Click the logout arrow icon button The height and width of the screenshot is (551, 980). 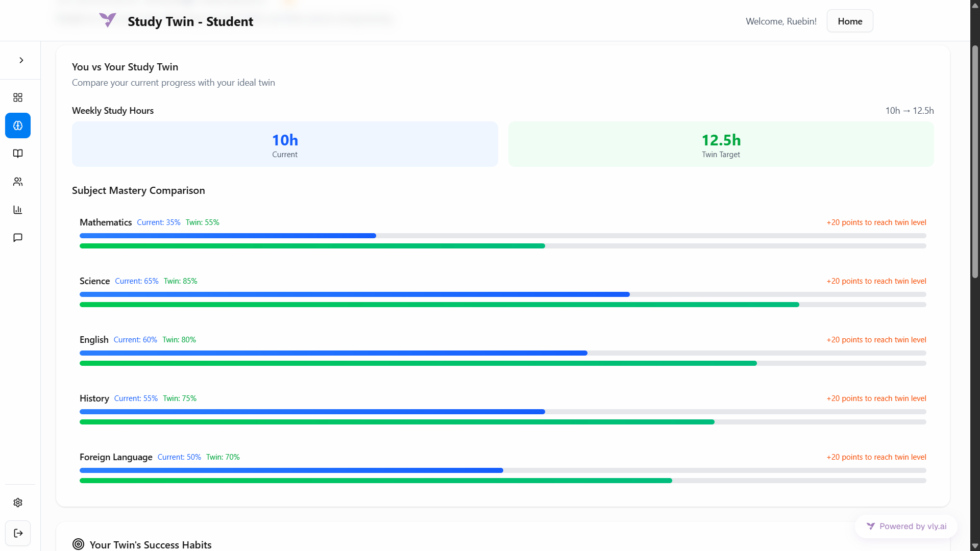pyautogui.click(x=18, y=533)
